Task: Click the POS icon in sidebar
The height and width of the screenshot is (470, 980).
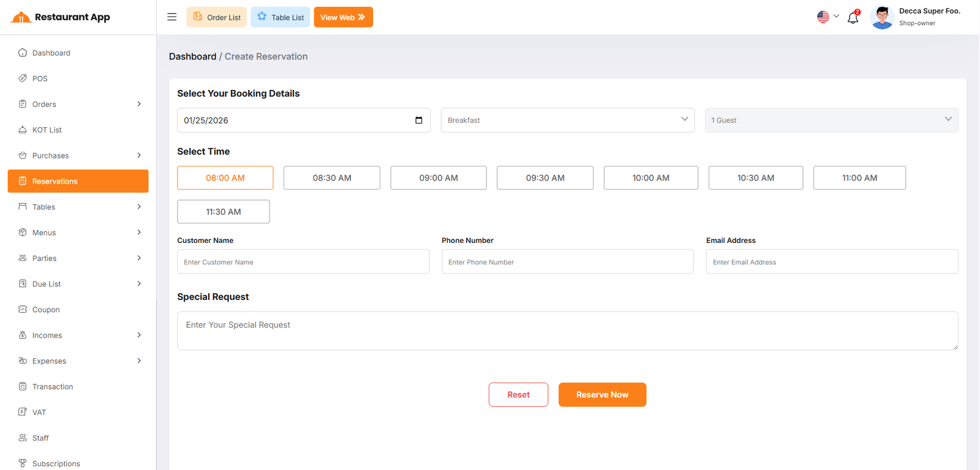Action: 23,78
